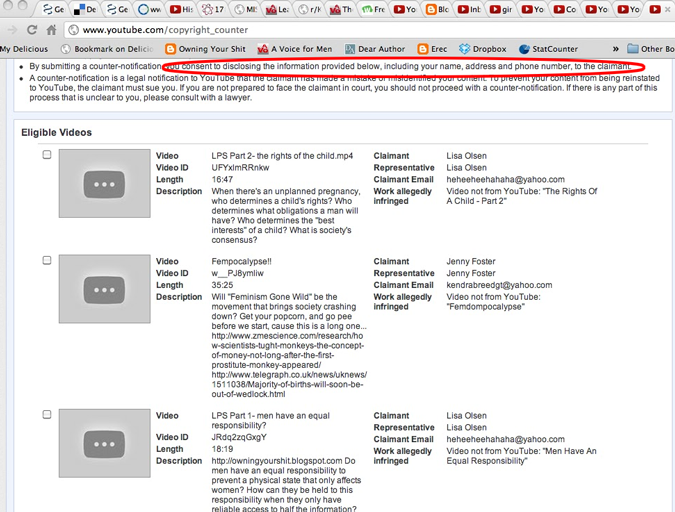This screenshot has width=675, height=512.
Task: Click the 'A Child - Part 2"' infringed work text
Action: (x=477, y=201)
